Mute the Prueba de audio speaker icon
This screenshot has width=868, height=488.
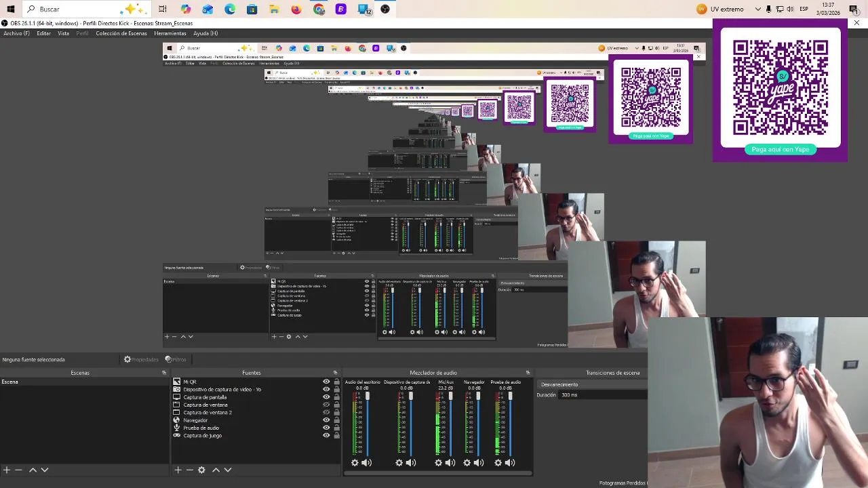tap(510, 462)
